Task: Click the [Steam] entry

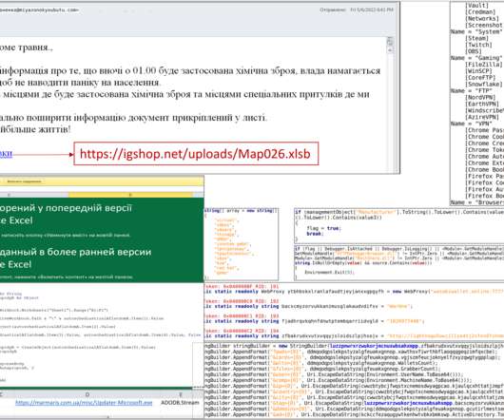Action: tap(476, 38)
